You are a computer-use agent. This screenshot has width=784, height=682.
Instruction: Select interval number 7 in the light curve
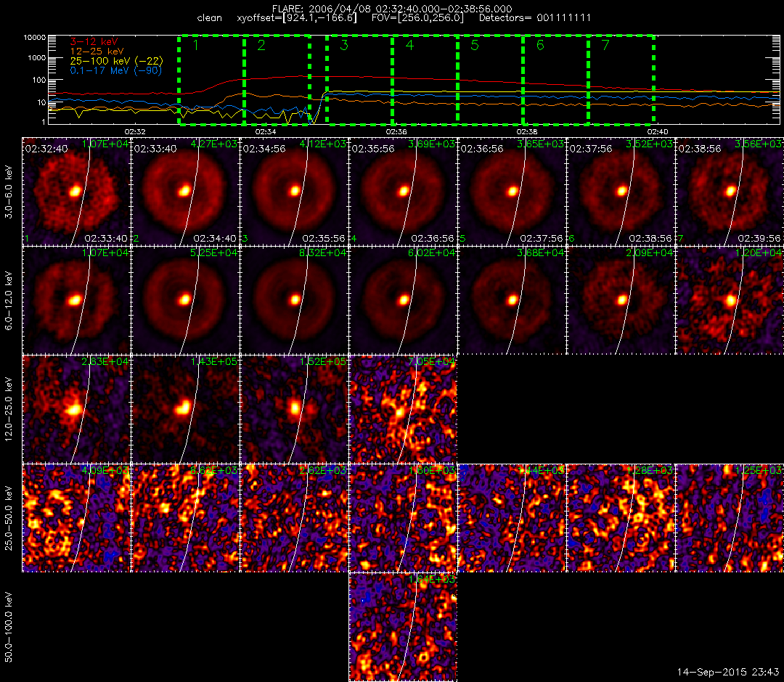click(605, 46)
